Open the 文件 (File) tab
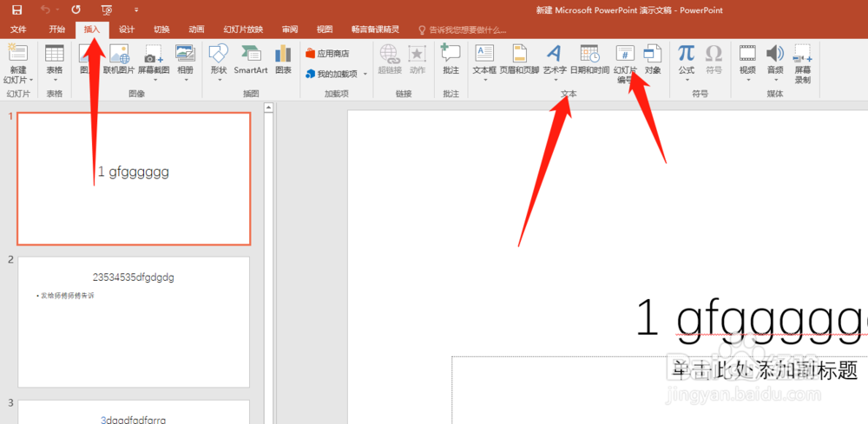Image resolution: width=868 pixels, height=424 pixels. (18, 29)
